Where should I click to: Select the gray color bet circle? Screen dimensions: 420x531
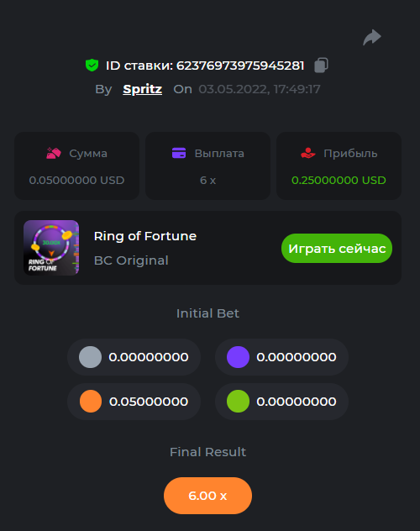[x=90, y=357]
